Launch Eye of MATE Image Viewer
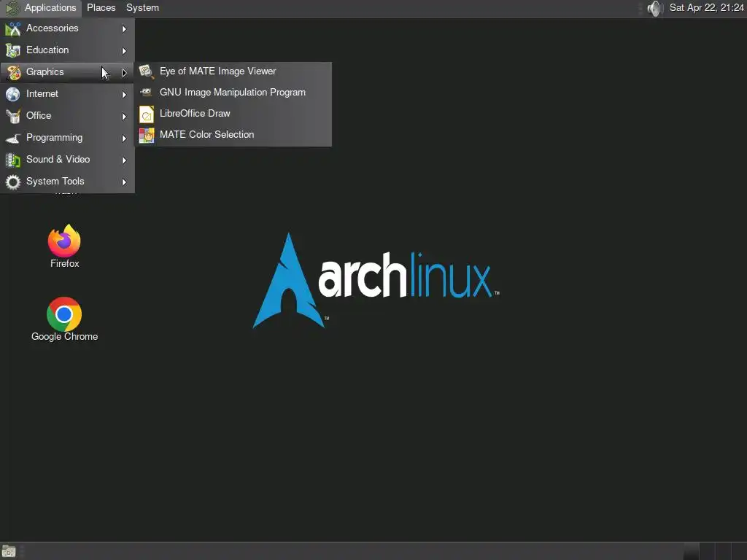Screen dimensions: 747x560 click(233, 72)
